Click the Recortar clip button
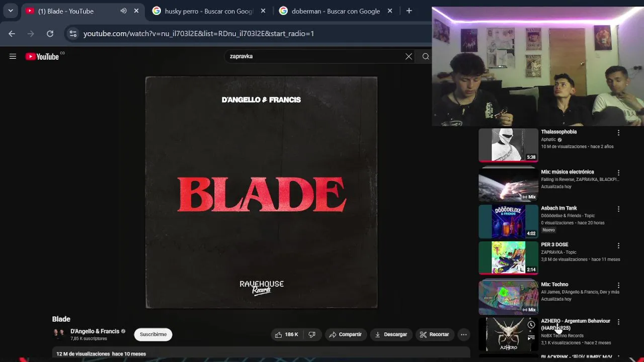The width and height of the screenshot is (644, 362). pos(434,334)
